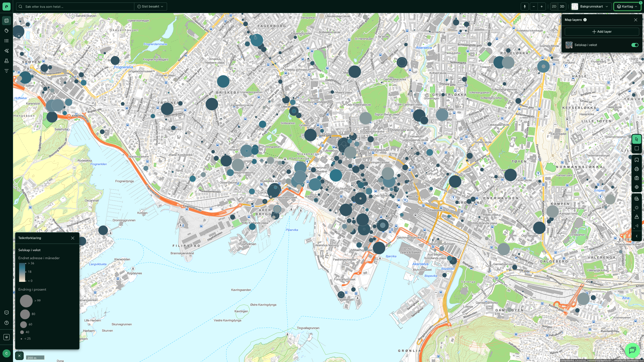Viewport: 644px width, 362px height.
Task: Open the chat support bubble
Action: click(632, 350)
